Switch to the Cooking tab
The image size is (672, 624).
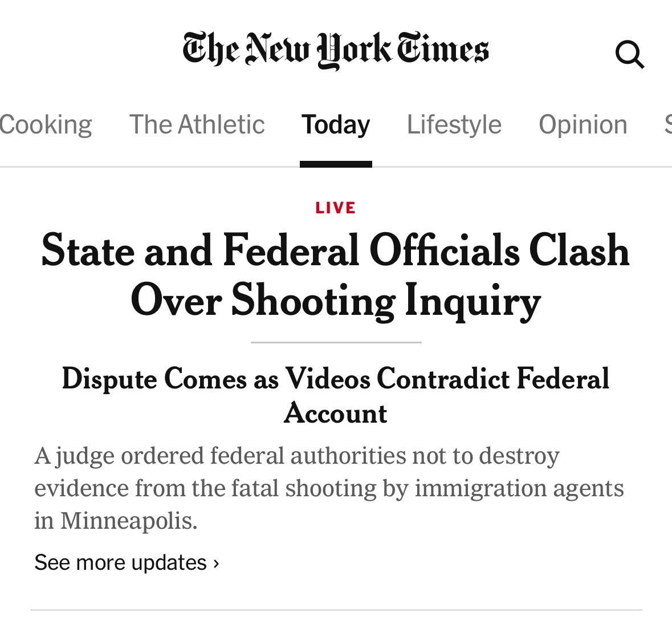pos(46,124)
